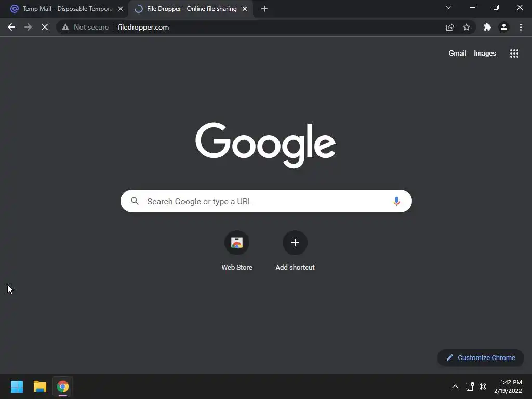The height and width of the screenshot is (399, 532).
Task: Open a new tab with the plus
Action: pyautogui.click(x=264, y=9)
